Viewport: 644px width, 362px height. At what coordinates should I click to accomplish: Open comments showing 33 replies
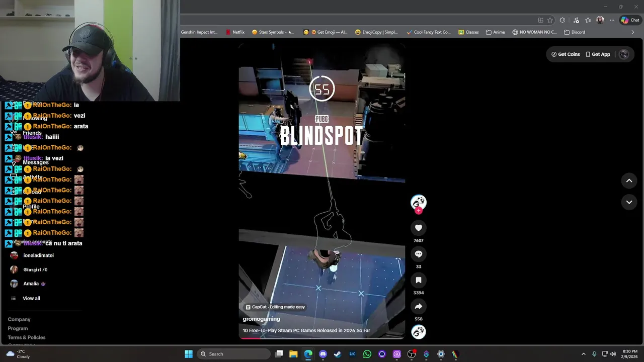[x=418, y=254]
